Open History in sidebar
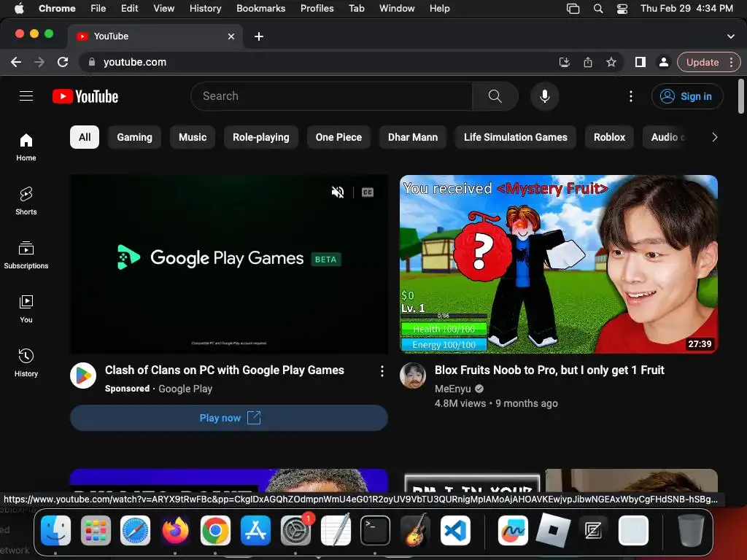 [26, 363]
